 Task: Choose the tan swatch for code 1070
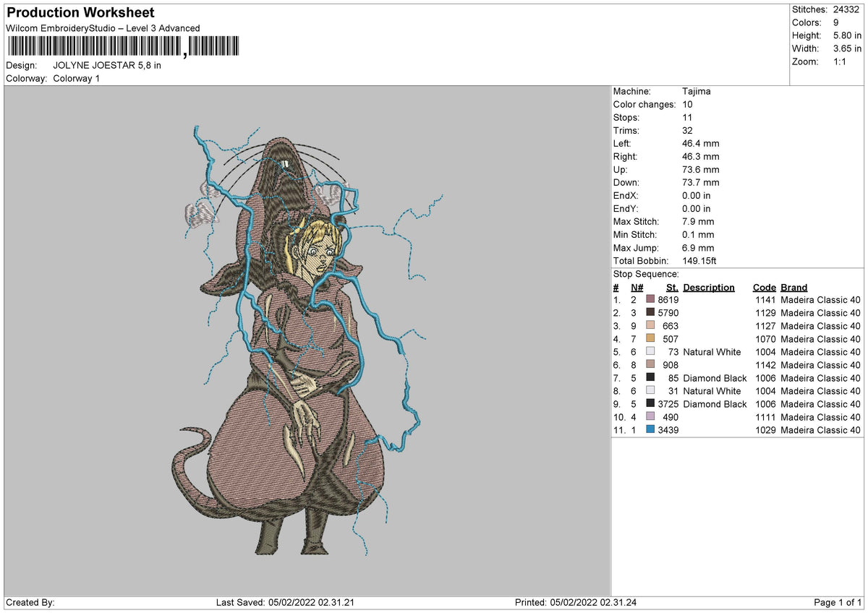click(650, 338)
